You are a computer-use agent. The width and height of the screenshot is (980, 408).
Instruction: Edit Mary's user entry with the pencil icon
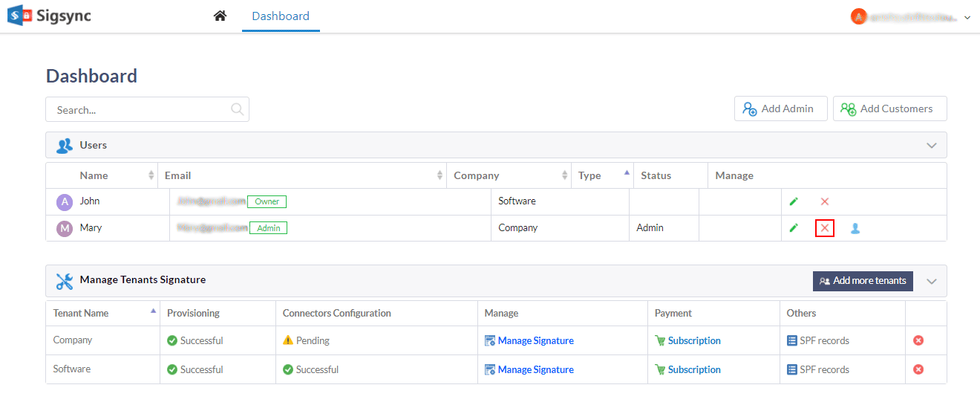click(794, 228)
